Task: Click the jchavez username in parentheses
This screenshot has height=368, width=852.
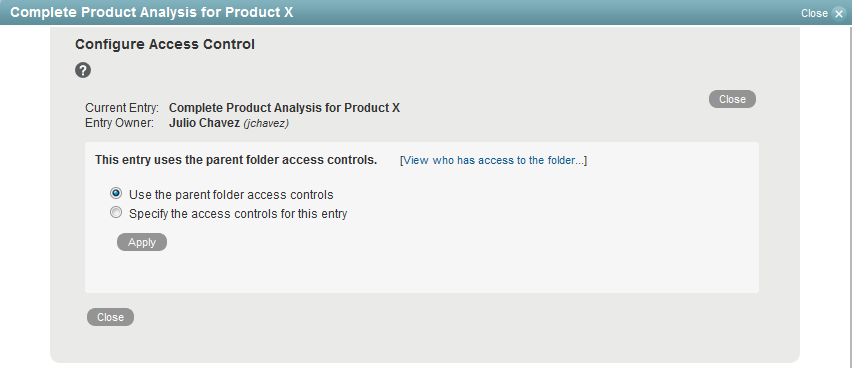Action: click(266, 123)
